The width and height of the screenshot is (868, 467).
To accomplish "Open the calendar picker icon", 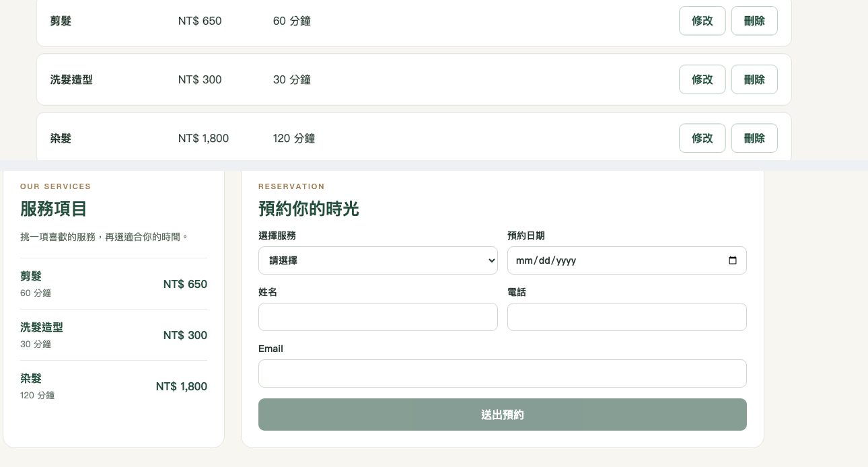I will [x=733, y=260].
